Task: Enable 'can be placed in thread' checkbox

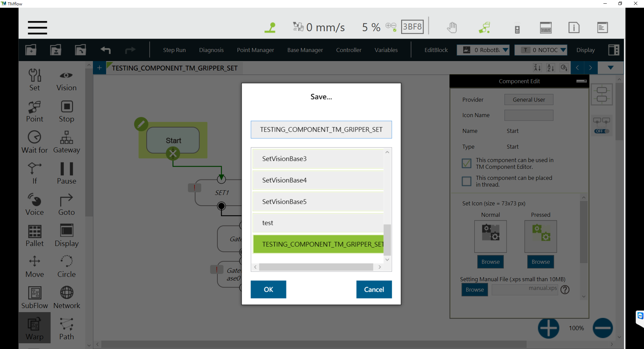Action: (x=466, y=181)
